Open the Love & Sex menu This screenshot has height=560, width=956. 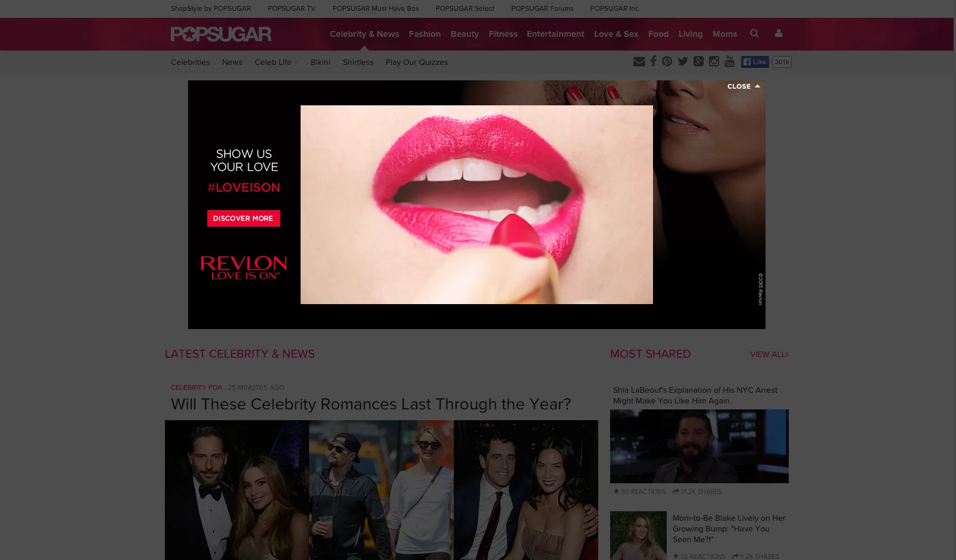(616, 34)
